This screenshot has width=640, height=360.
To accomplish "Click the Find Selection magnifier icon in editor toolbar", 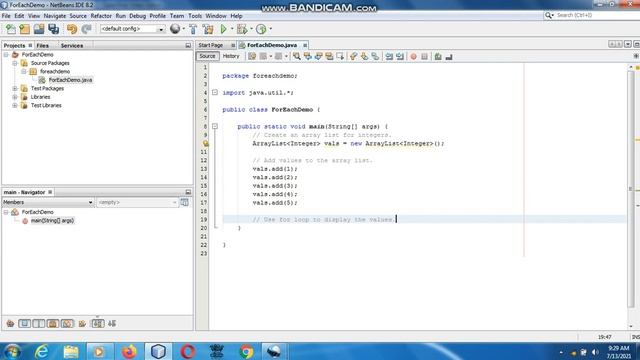I will pos(297,57).
